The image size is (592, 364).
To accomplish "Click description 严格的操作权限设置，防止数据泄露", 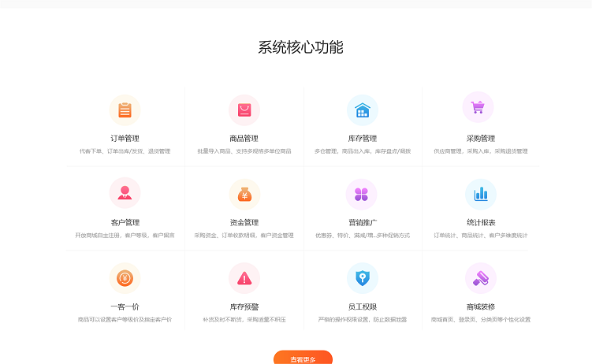I will coord(363,320).
